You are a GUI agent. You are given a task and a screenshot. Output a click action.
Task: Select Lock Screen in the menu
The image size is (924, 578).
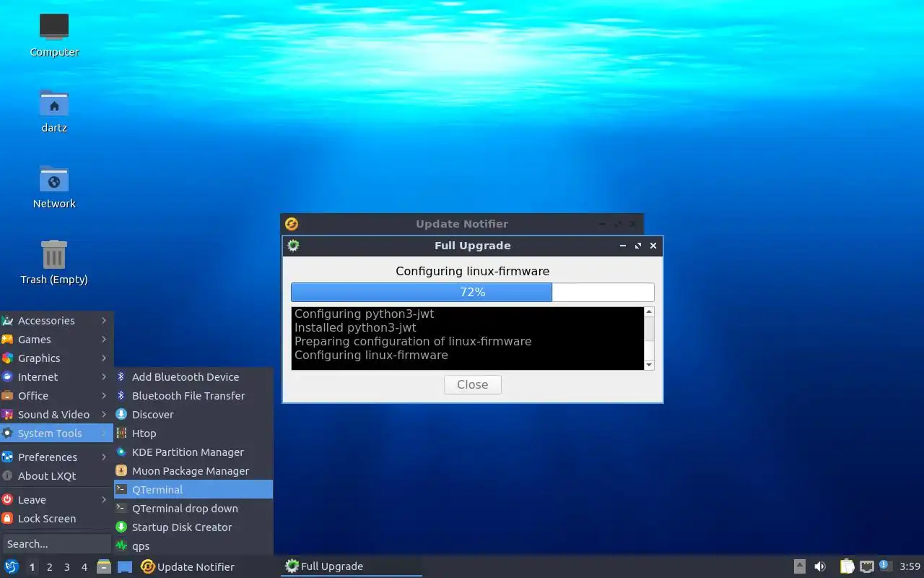tap(56, 518)
